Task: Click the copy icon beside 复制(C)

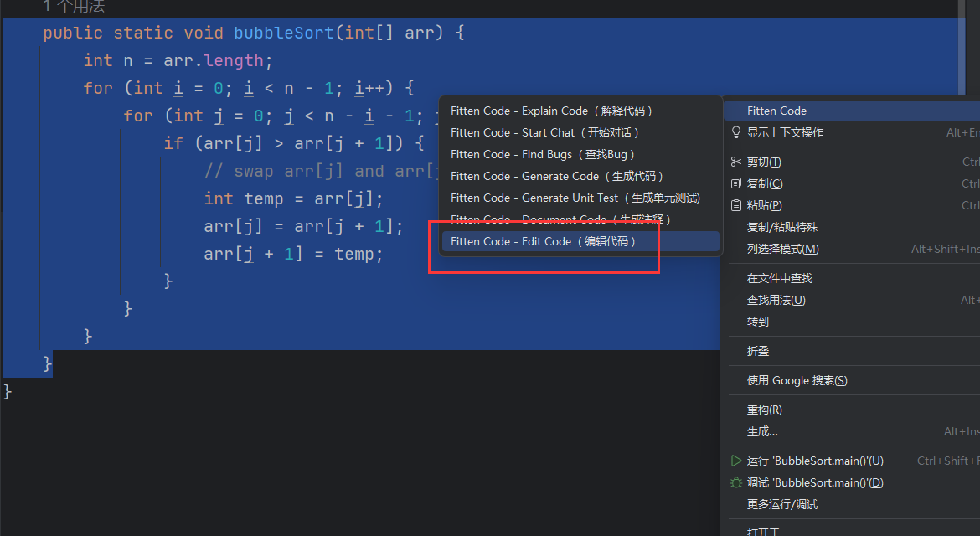Action: (736, 183)
